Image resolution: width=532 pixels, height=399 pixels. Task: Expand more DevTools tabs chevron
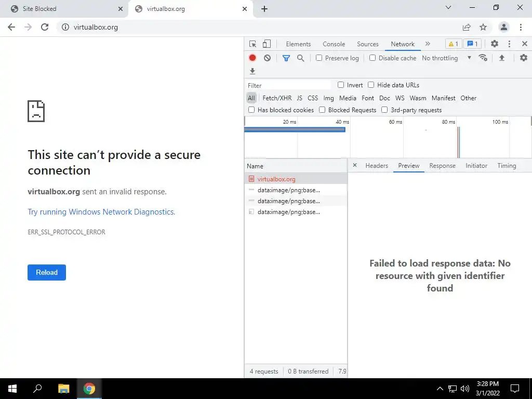428,44
